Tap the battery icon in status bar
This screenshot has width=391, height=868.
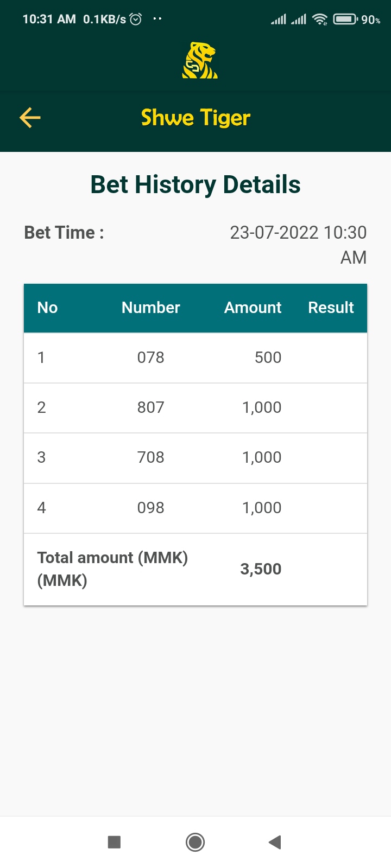tap(345, 20)
